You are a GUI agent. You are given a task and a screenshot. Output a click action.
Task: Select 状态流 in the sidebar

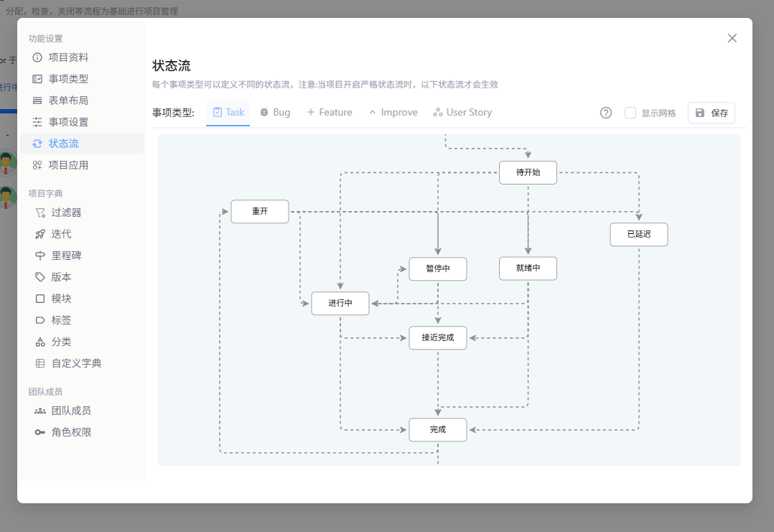click(82, 144)
